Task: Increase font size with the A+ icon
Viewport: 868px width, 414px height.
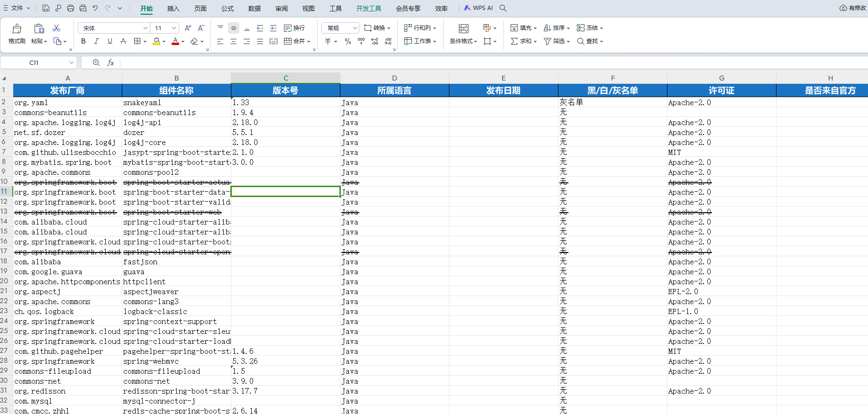Action: pyautogui.click(x=188, y=28)
